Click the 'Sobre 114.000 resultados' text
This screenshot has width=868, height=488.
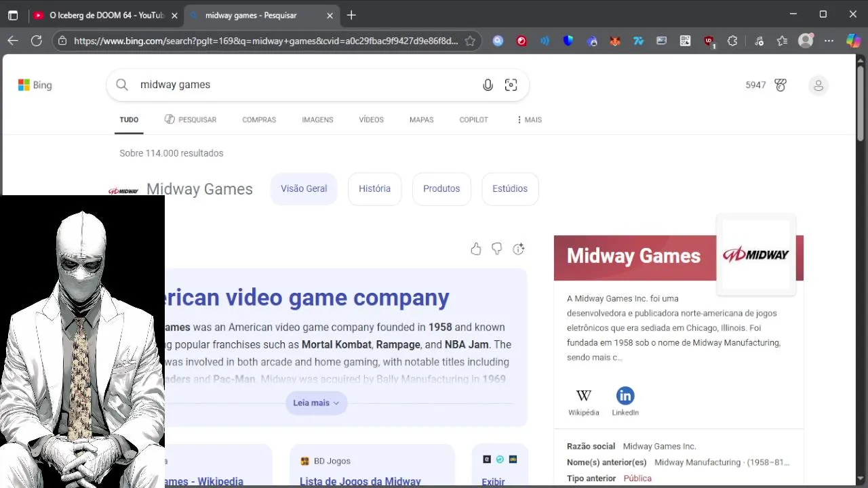tap(172, 153)
